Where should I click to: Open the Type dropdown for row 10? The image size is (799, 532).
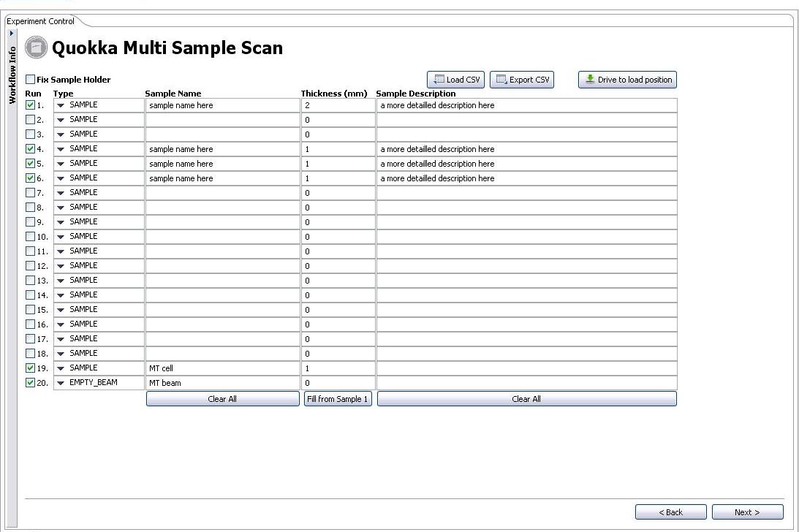coord(61,237)
